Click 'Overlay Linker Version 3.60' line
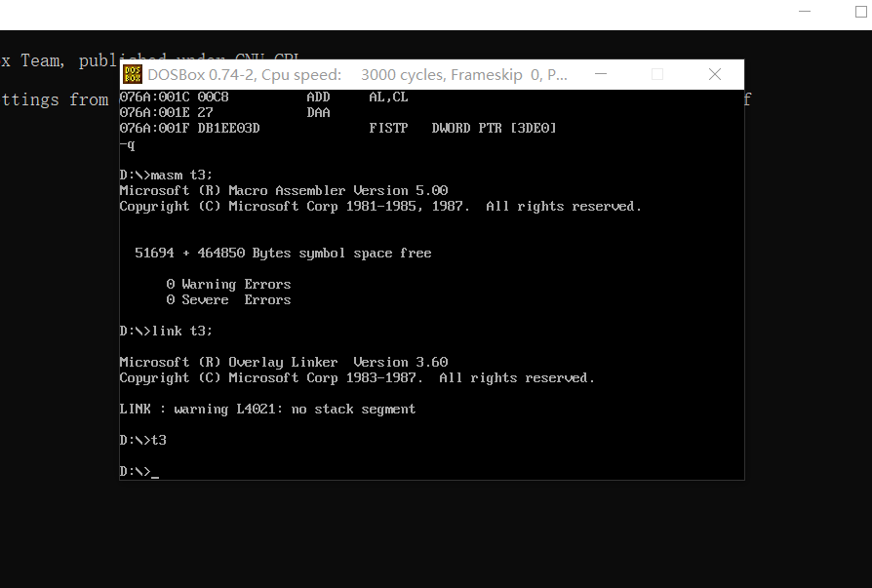 [284, 362]
